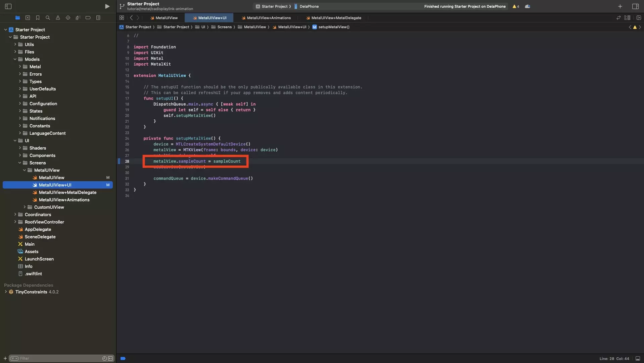Run the project with the play button
The width and height of the screenshot is (644, 363).
[x=107, y=6]
